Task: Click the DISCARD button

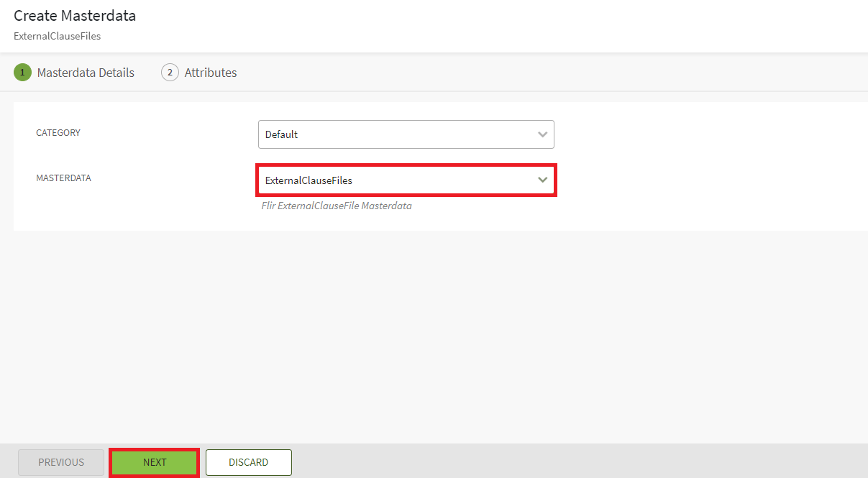Action: click(x=248, y=462)
